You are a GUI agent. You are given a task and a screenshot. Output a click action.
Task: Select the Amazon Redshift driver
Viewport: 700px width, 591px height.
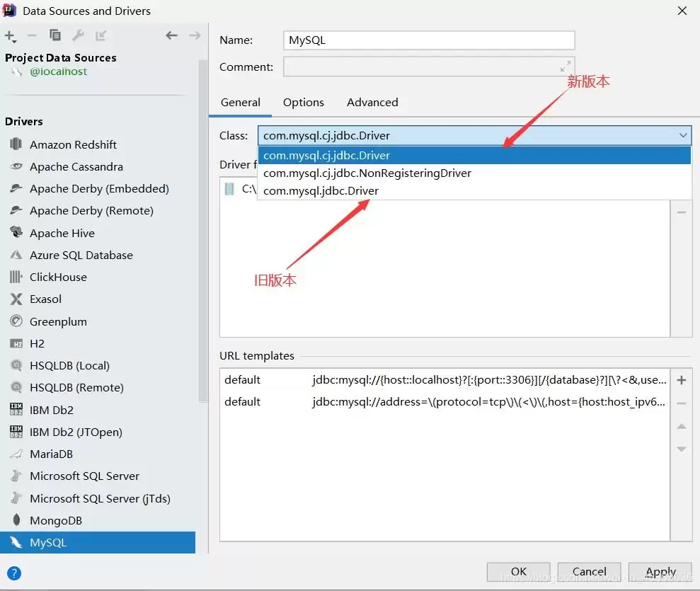pos(98,144)
